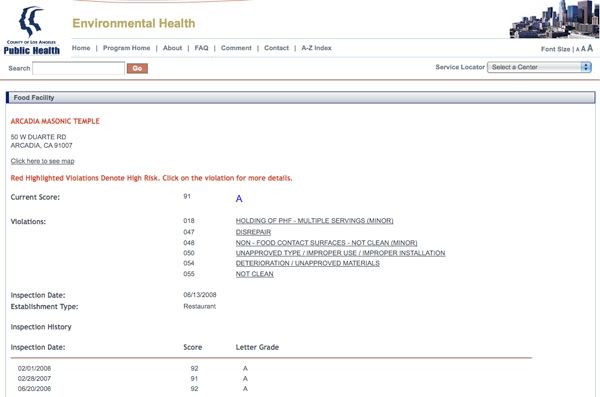
Task: Click the Go search button
Action: [x=137, y=68]
